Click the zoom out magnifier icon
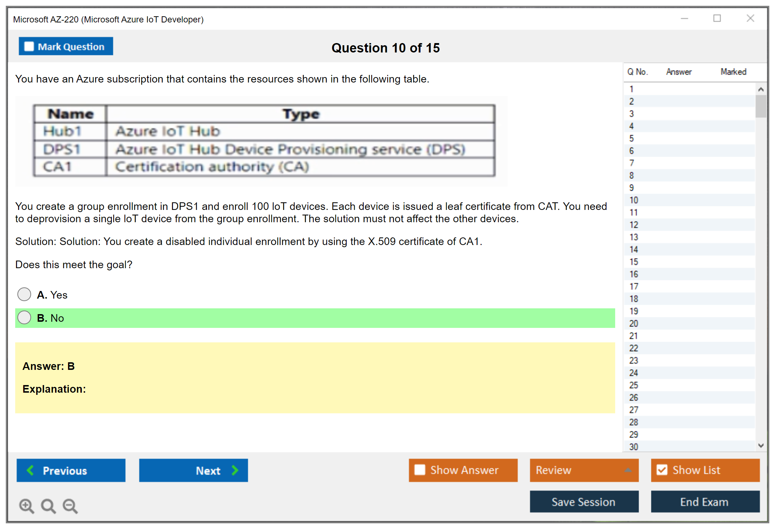 point(70,506)
